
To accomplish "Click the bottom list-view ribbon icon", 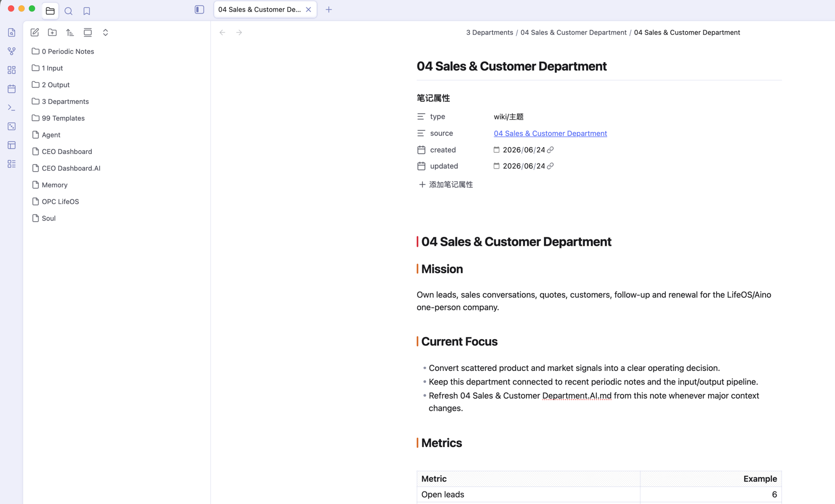I will [11, 164].
